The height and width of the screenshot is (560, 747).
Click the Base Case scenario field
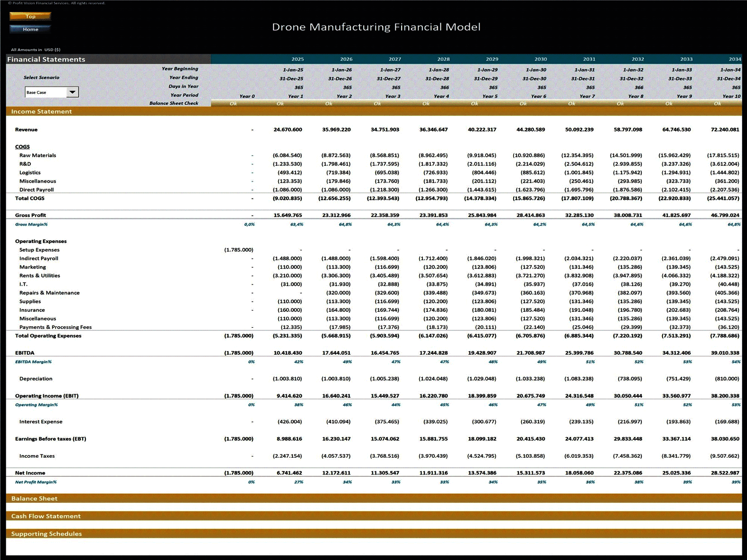coord(46,92)
